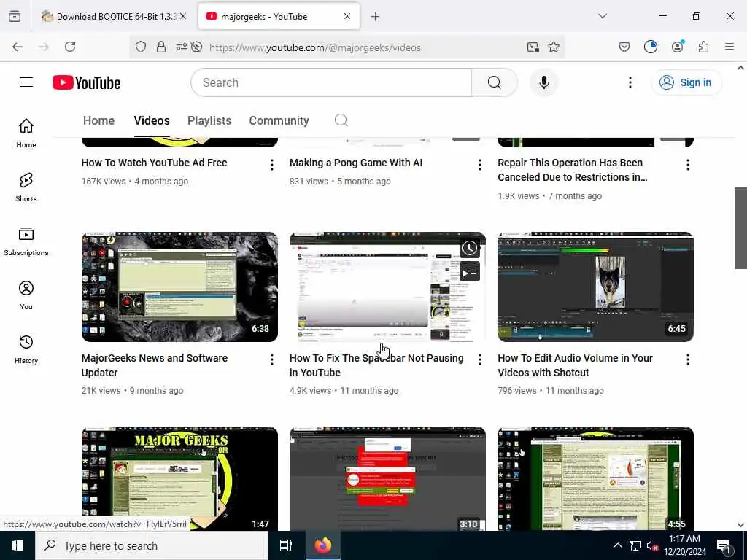Click Firefox icon on taskbar
747x560 pixels.
click(x=322, y=545)
